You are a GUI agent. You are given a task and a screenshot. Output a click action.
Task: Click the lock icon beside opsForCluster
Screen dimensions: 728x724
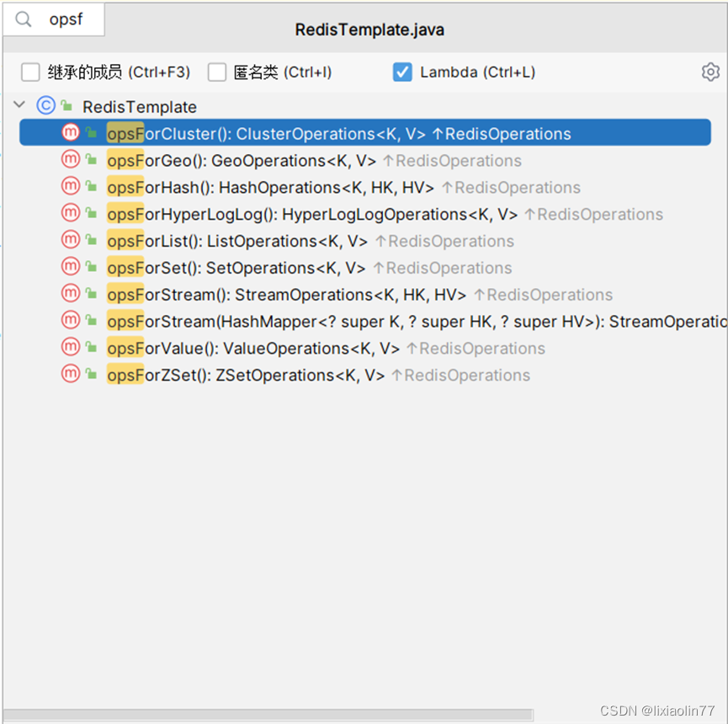[x=90, y=133]
